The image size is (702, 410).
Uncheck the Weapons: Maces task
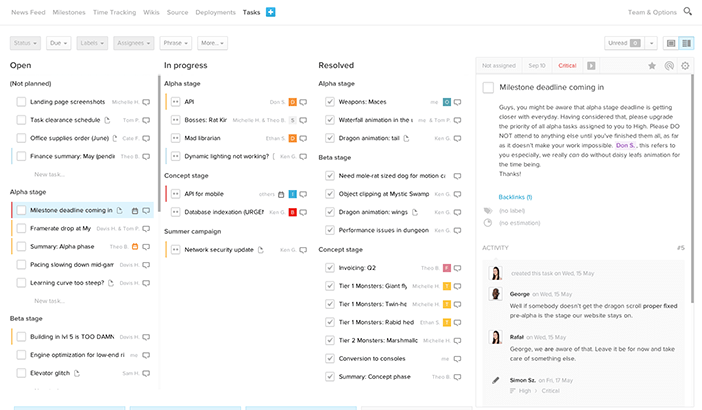click(x=330, y=102)
